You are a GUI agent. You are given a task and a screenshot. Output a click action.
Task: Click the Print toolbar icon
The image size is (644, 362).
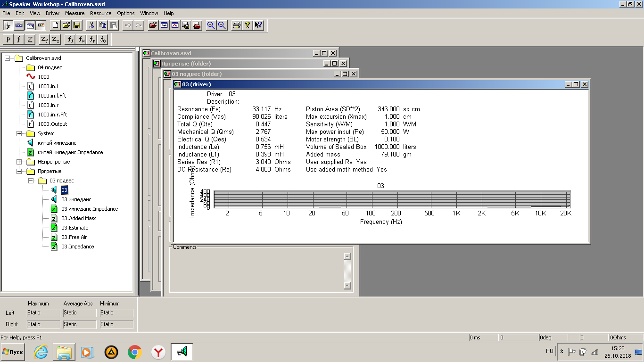(x=237, y=25)
